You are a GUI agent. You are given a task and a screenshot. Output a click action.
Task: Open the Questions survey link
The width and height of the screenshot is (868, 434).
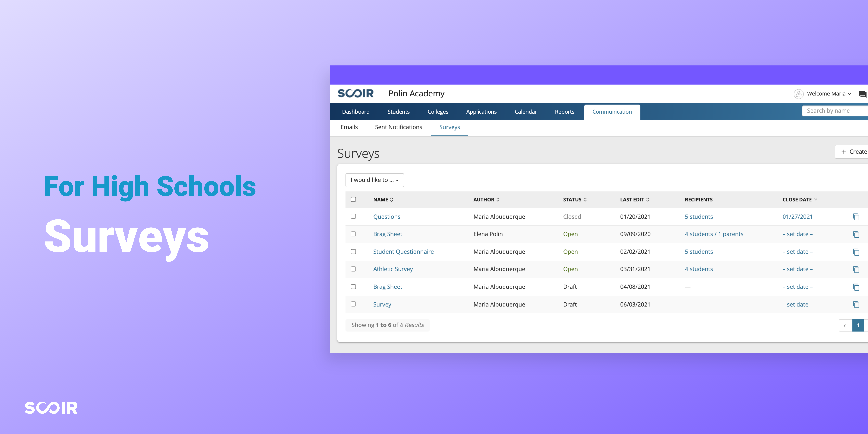coord(387,217)
